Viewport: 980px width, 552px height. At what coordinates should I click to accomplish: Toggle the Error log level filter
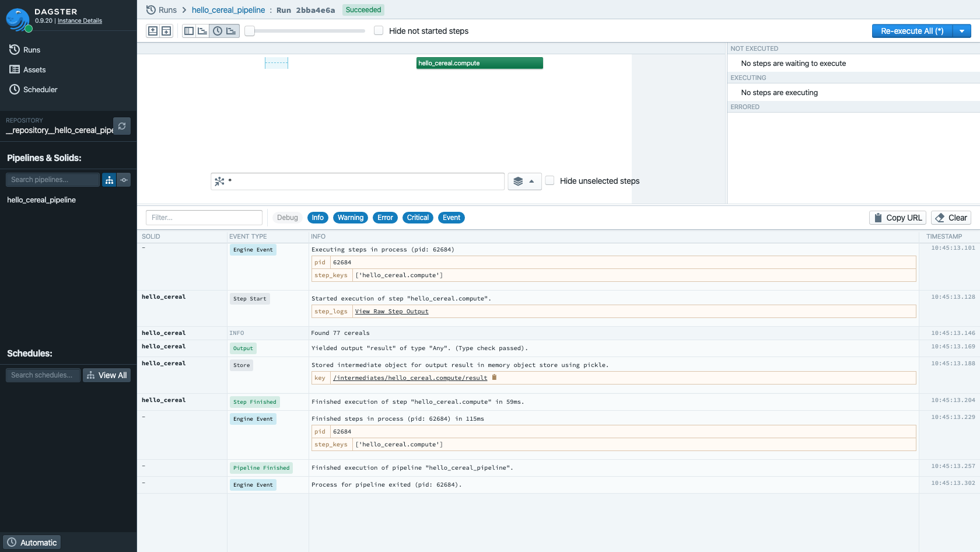pyautogui.click(x=385, y=218)
